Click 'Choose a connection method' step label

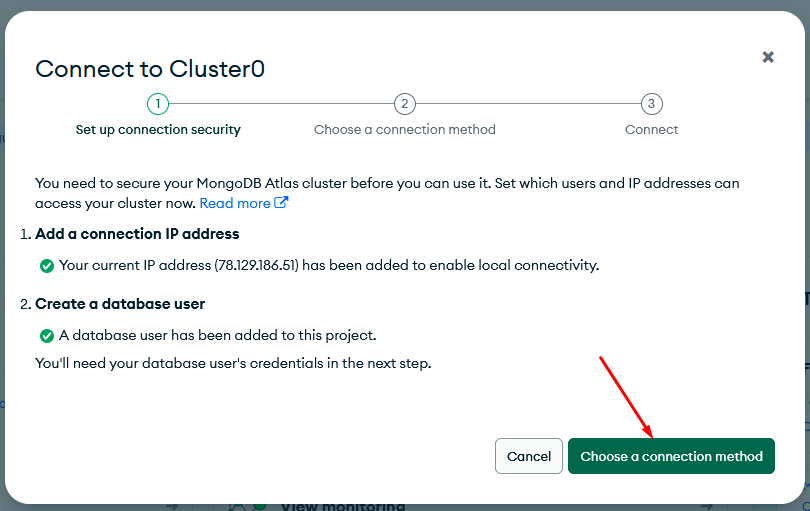[404, 130]
